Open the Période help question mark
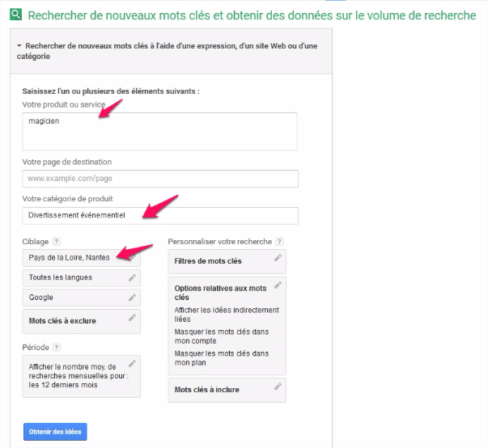 pyautogui.click(x=57, y=347)
